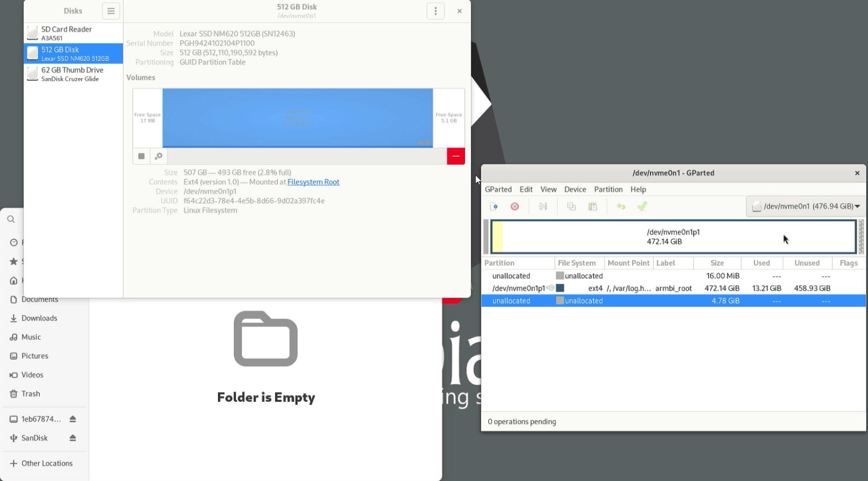
Task: Open the drive options three-dot menu
Action: [x=435, y=11]
